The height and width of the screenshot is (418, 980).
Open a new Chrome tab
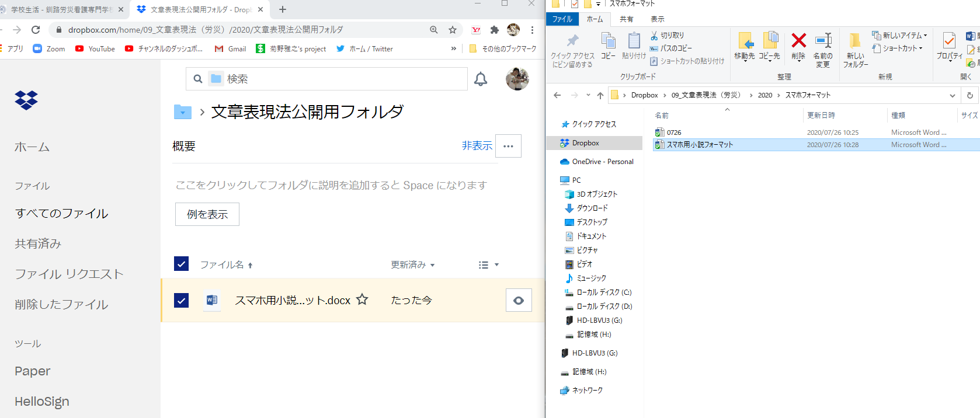(283, 9)
